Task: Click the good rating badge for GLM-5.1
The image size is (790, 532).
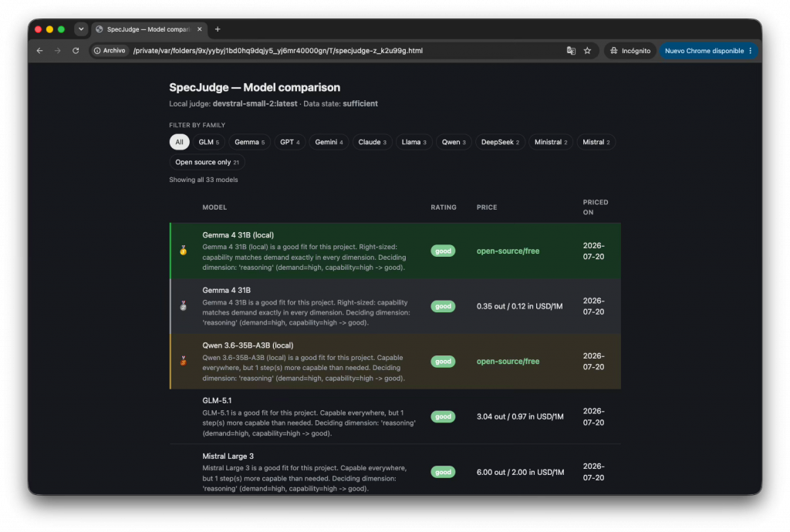Action: coord(443,417)
